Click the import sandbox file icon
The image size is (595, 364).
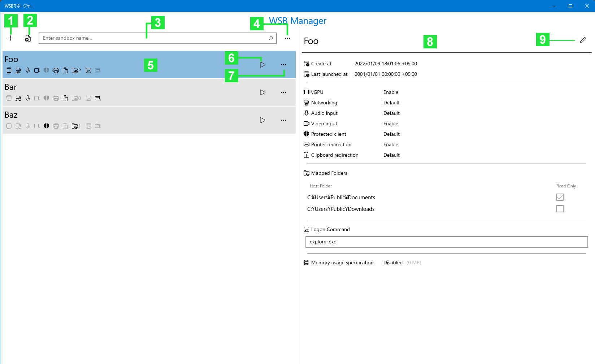(x=28, y=38)
